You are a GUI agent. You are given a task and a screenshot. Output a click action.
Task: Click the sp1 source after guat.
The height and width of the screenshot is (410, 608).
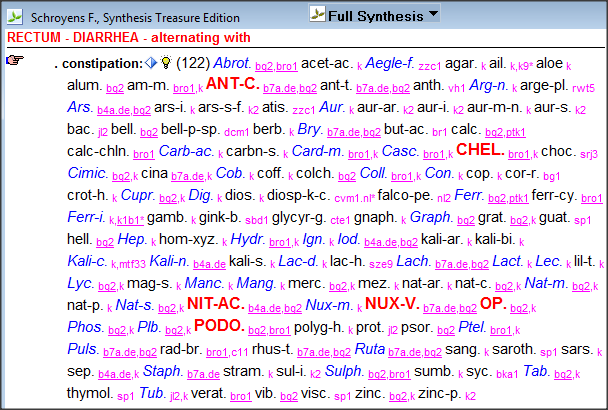tap(582, 220)
